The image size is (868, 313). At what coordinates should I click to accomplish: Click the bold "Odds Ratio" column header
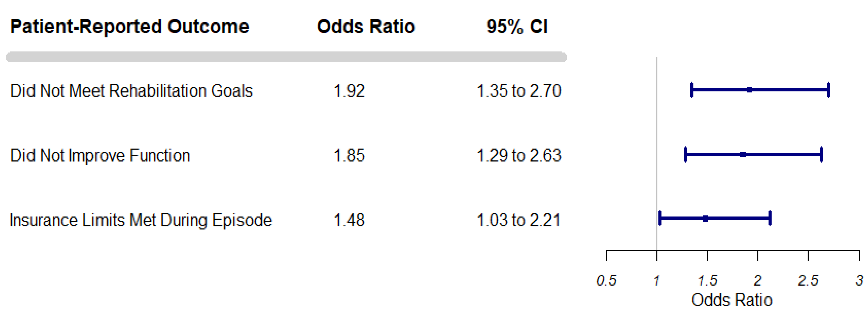[x=366, y=26]
